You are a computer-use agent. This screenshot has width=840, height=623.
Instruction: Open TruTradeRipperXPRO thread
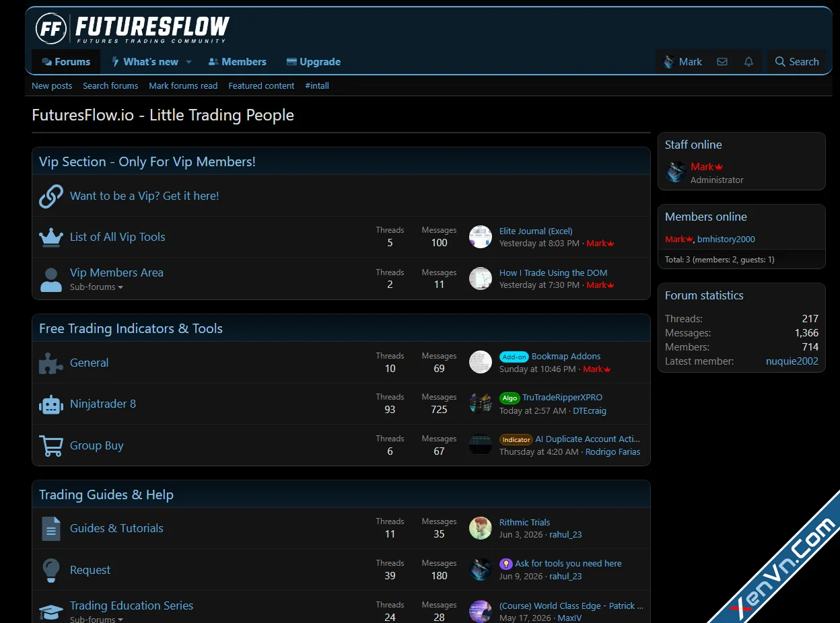point(563,398)
